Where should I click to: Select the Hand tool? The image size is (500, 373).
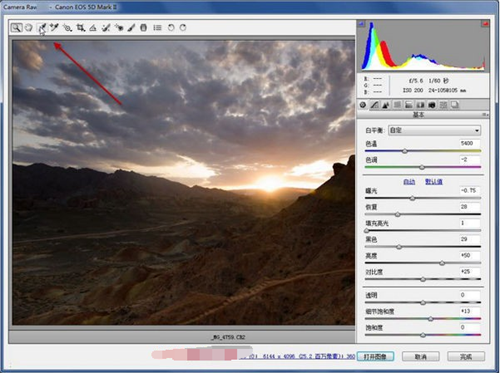pos(29,28)
